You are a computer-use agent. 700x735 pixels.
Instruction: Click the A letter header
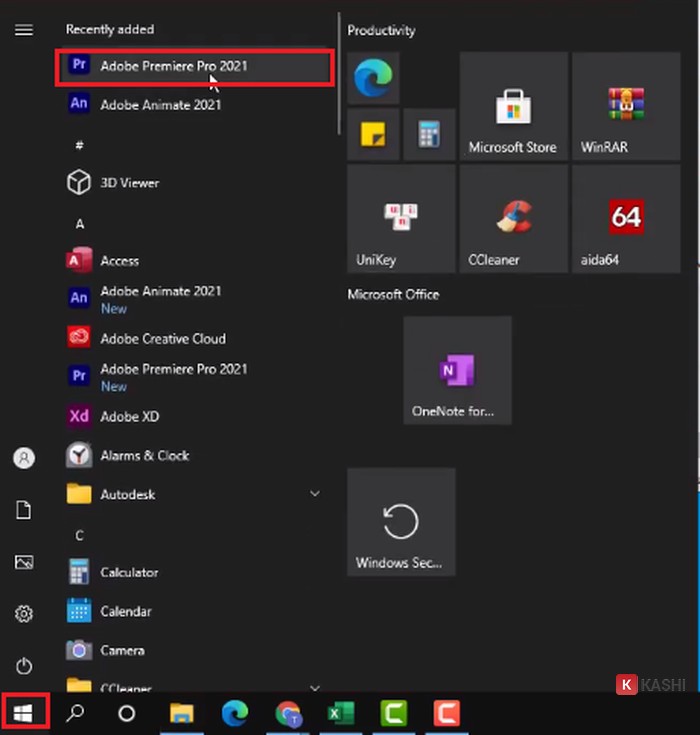[80, 224]
